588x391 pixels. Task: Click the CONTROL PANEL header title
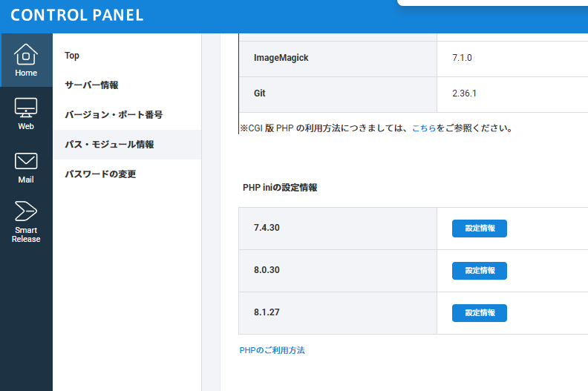pos(77,16)
